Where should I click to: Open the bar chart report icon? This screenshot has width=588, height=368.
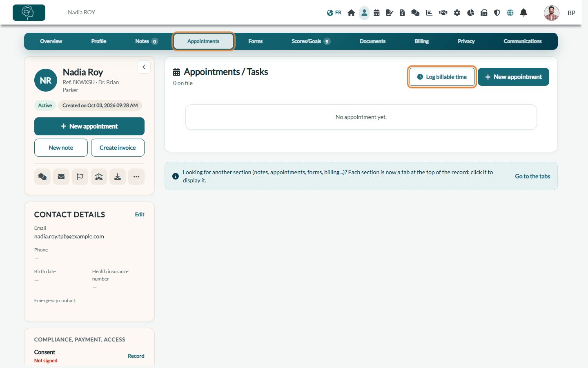(429, 13)
